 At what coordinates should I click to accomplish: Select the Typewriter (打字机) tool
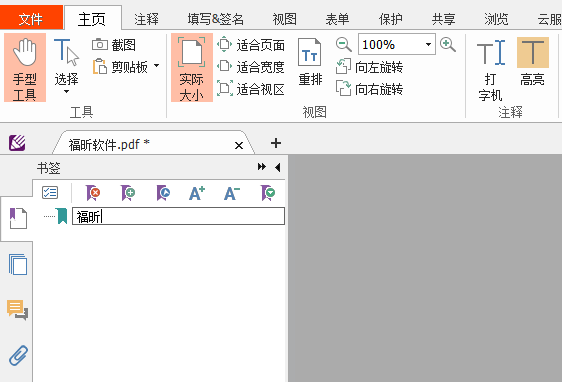[x=490, y=70]
